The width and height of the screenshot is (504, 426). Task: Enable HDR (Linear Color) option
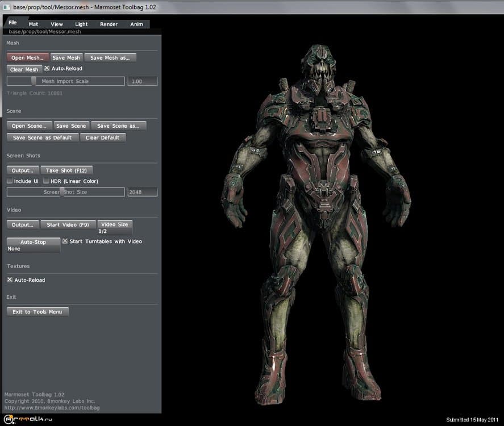tap(47, 181)
